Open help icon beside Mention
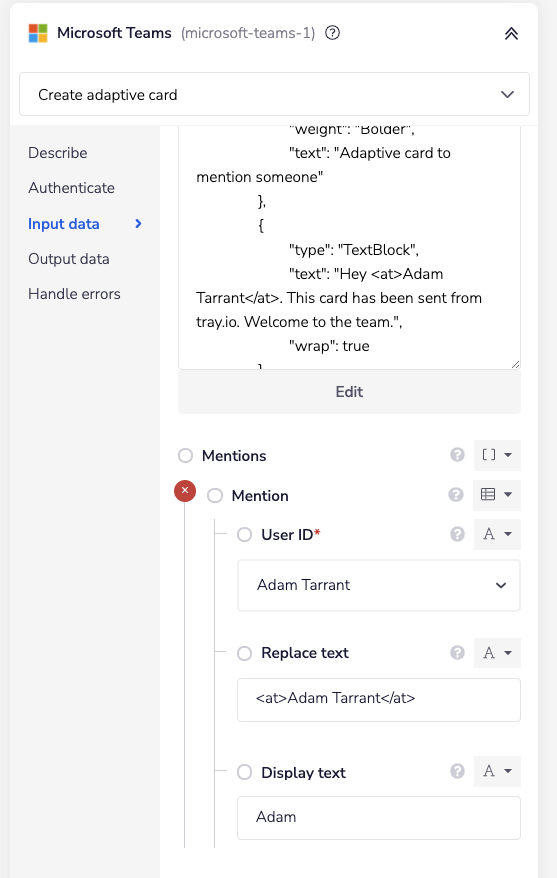557x878 pixels. pos(456,494)
